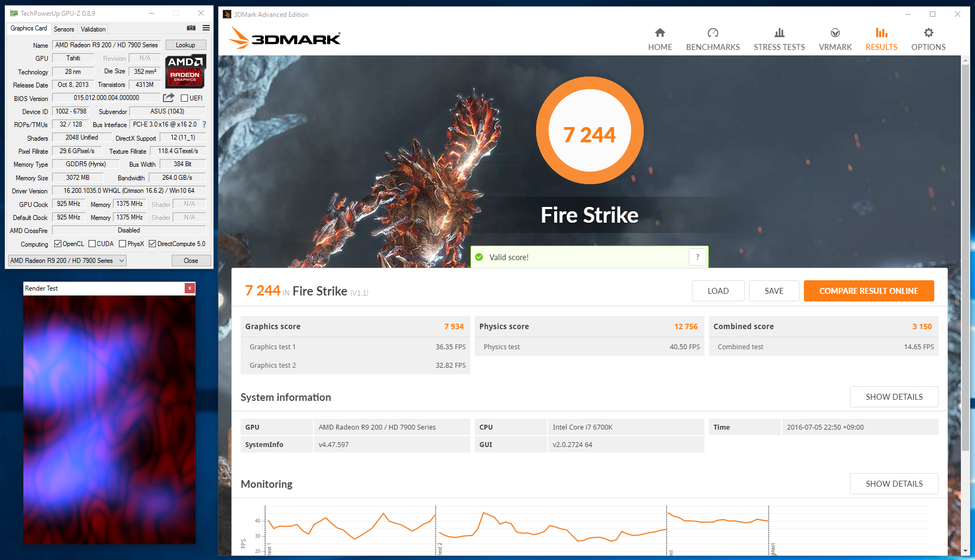Screen dimensions: 975x560
Task: Select the Graphics Card tab
Action: 29,28
